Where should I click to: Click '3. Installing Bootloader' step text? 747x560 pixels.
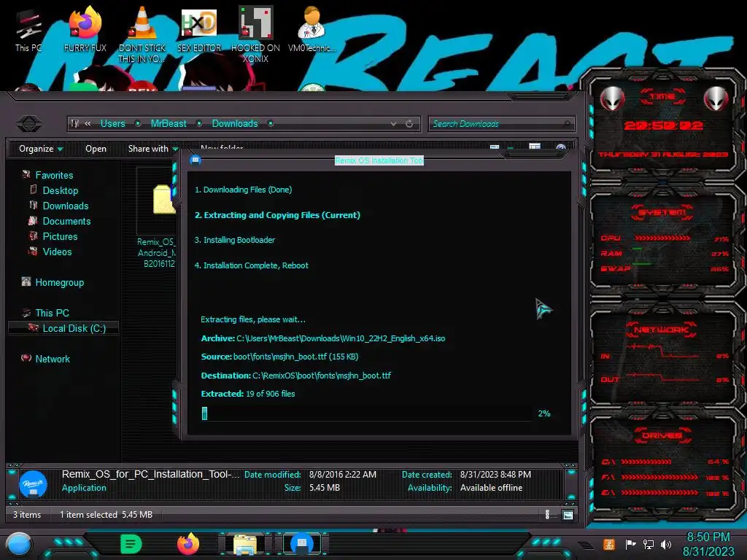click(x=235, y=240)
